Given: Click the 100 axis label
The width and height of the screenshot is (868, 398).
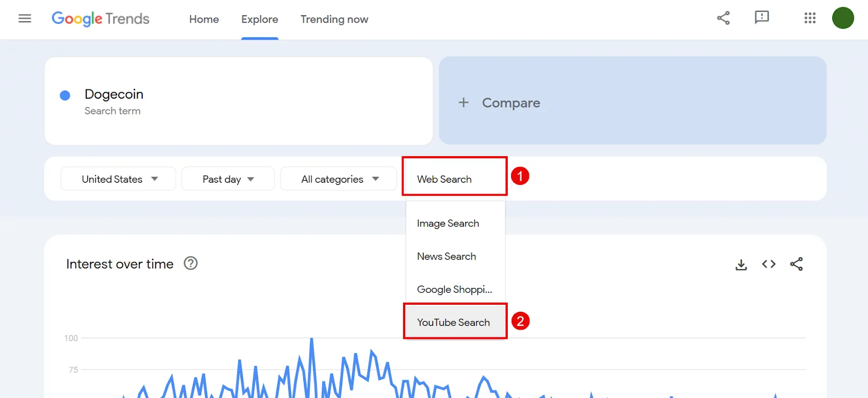Looking at the screenshot, I should (71, 338).
